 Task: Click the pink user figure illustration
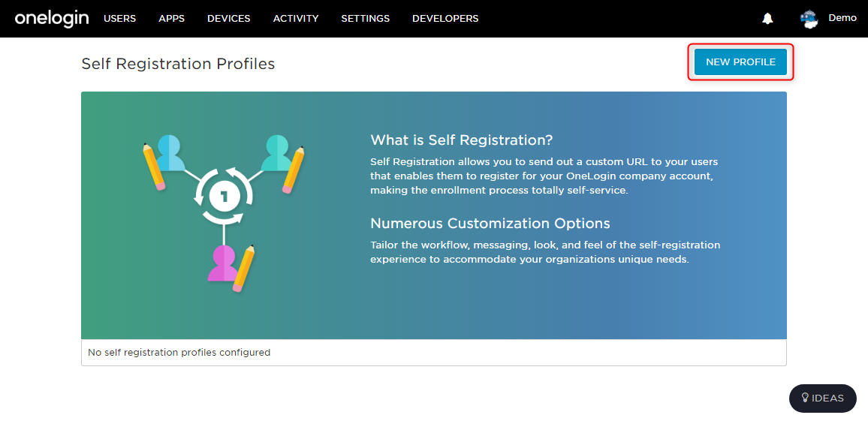pos(223,263)
